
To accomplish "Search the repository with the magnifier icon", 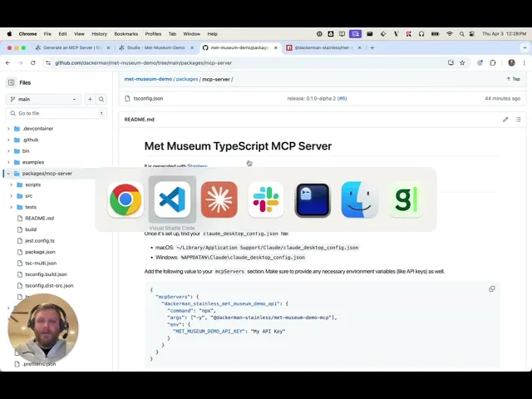I will click(101, 99).
